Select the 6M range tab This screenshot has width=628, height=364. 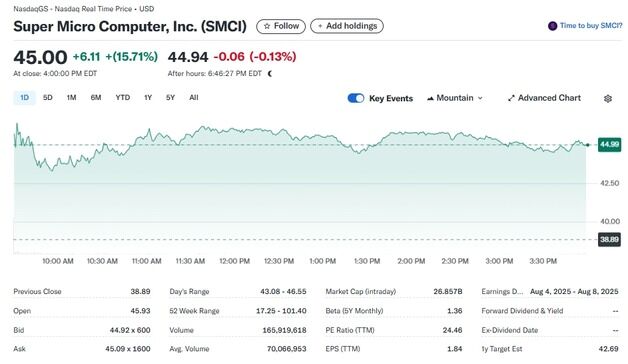click(96, 98)
